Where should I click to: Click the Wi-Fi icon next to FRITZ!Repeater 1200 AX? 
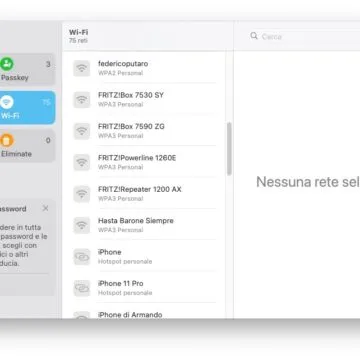click(82, 194)
